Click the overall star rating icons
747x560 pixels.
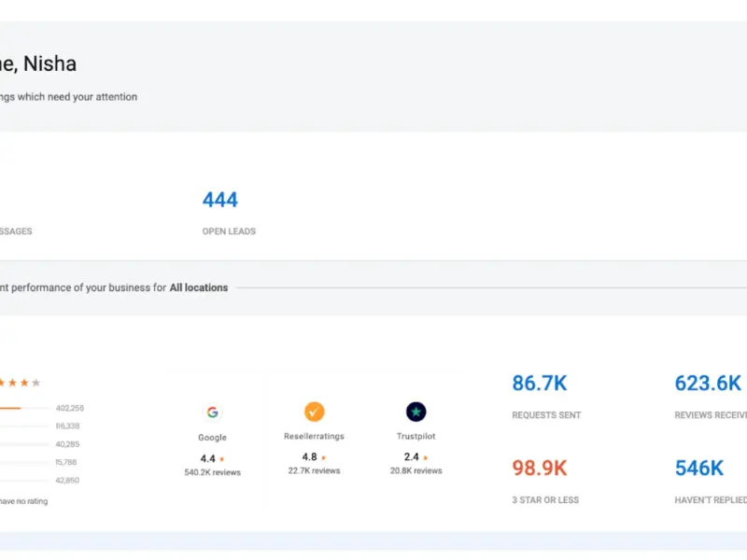click(19, 383)
